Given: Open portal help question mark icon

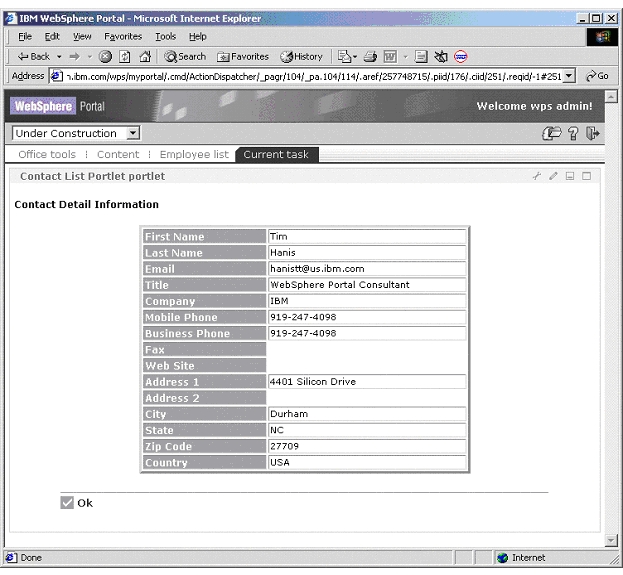Looking at the screenshot, I should (x=573, y=134).
